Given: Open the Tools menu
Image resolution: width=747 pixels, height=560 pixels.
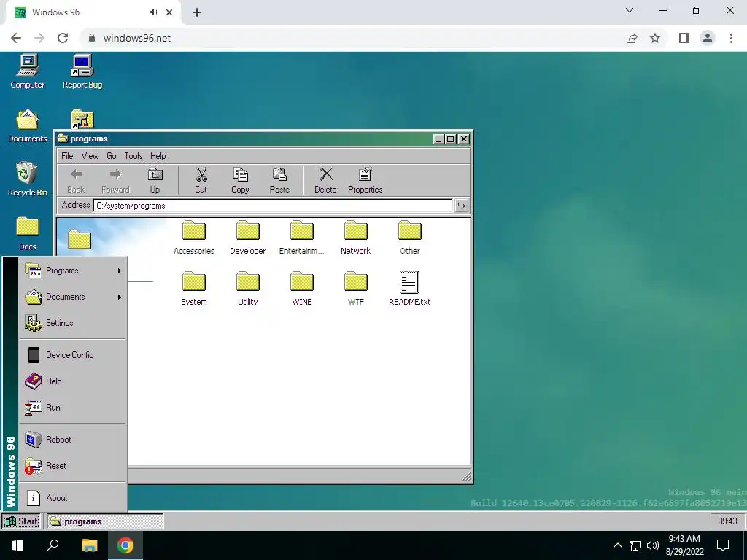Looking at the screenshot, I should click(x=133, y=156).
